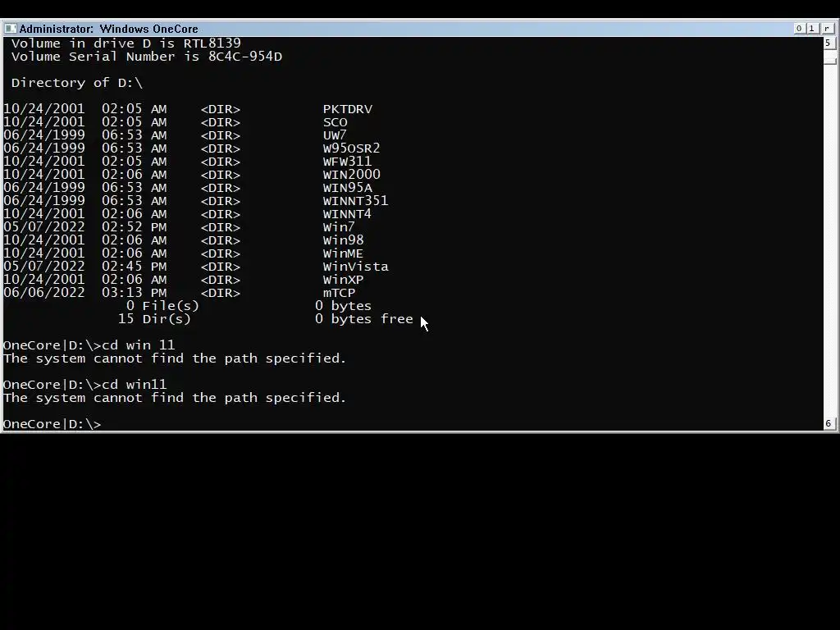
Task: Click the WFW311 directory name
Action: point(347,162)
